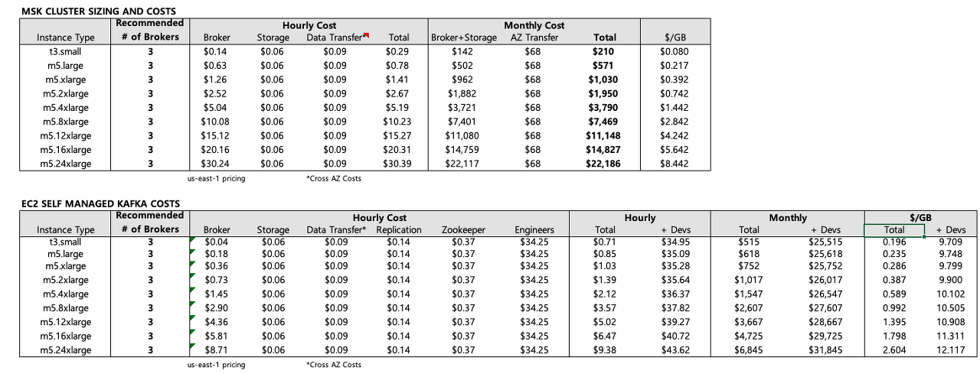The width and height of the screenshot is (980, 374).
Task: Click the Engineers column header
Action: (x=534, y=229)
